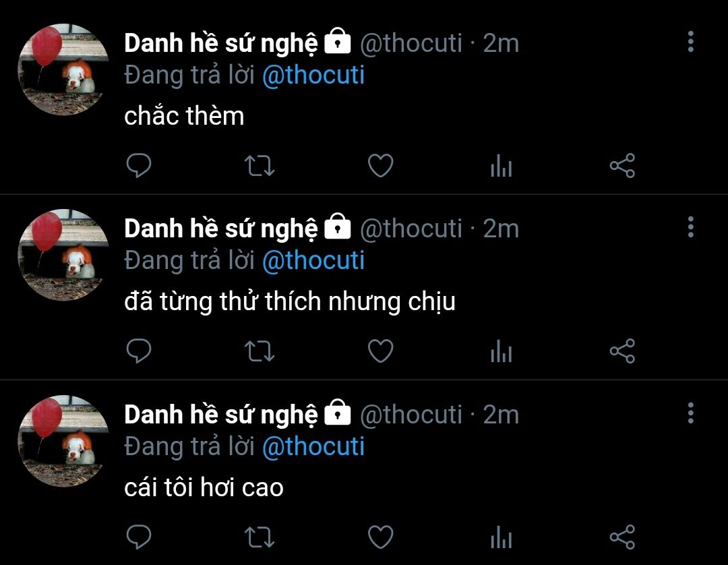Share the 'chắc thèm' tweet

click(x=622, y=165)
